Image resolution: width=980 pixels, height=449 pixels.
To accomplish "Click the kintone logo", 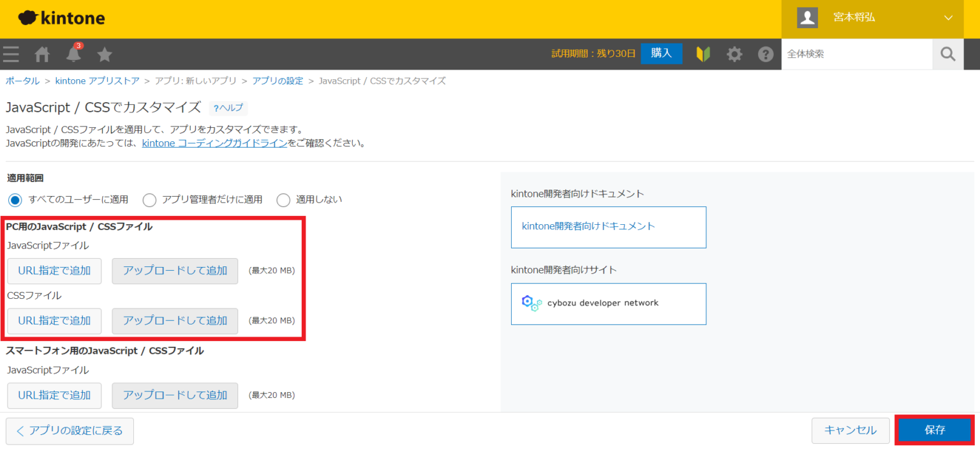I will (61, 17).
